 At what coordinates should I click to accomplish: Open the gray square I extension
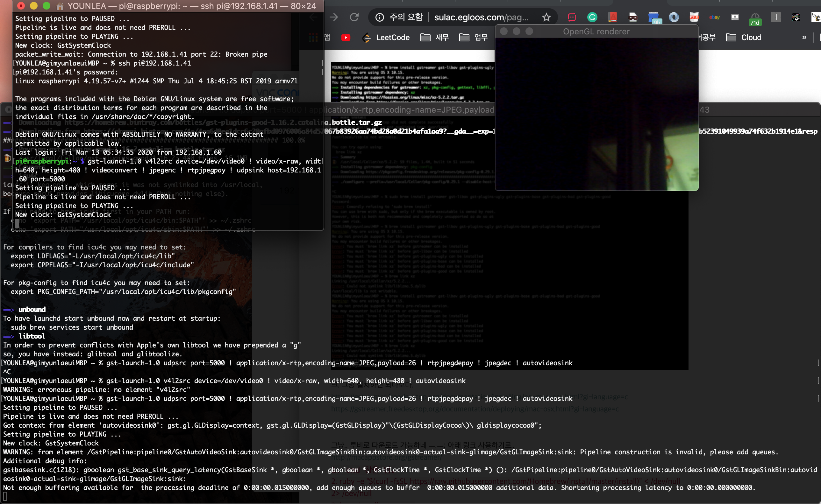point(776,17)
